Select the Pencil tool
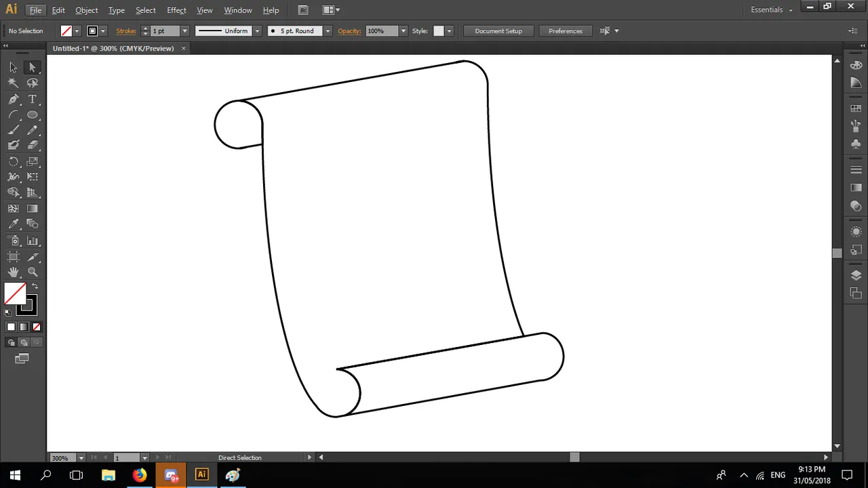The image size is (868, 488). 32,130
